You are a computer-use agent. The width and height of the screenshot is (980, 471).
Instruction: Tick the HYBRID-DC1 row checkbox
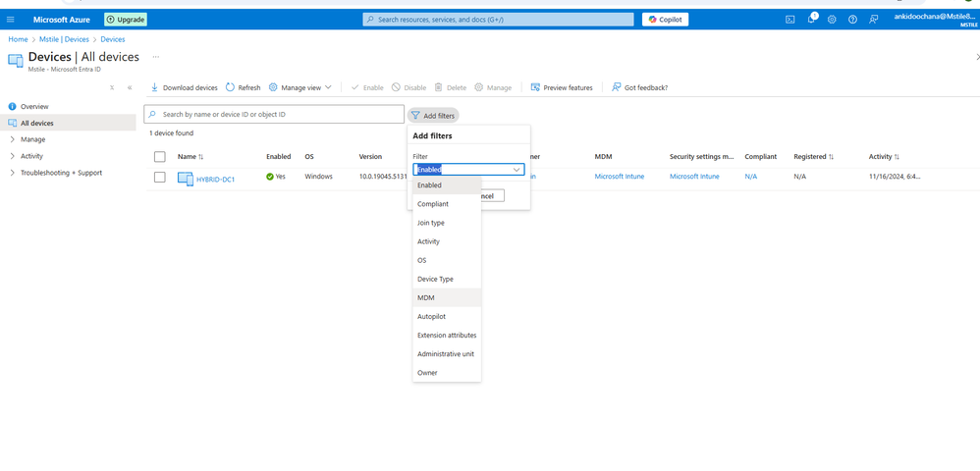[160, 177]
